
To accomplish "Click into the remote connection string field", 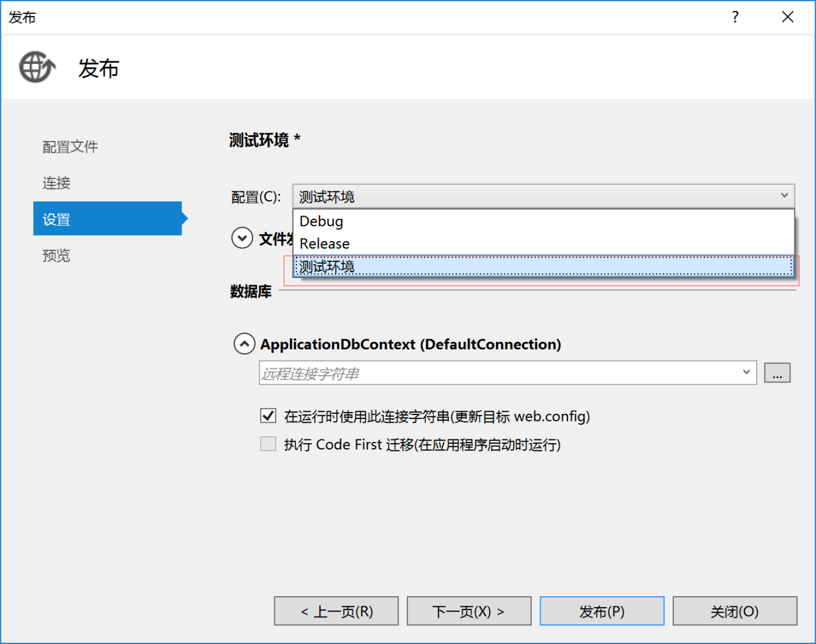I will (x=497, y=373).
